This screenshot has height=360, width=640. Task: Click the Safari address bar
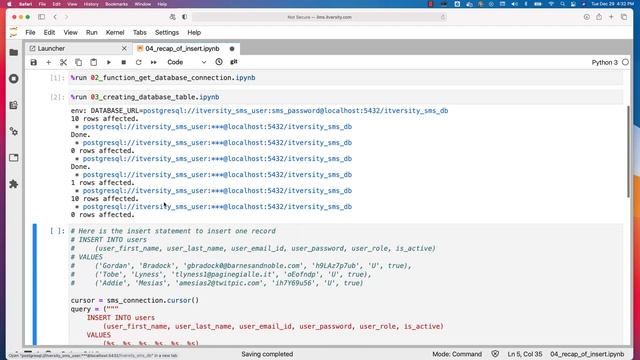pyautogui.click(x=319, y=17)
